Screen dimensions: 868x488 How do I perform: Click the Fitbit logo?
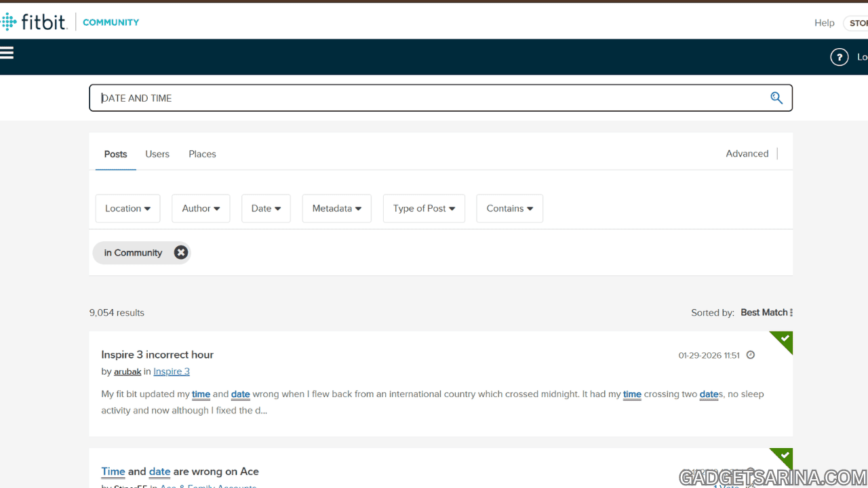tap(34, 22)
